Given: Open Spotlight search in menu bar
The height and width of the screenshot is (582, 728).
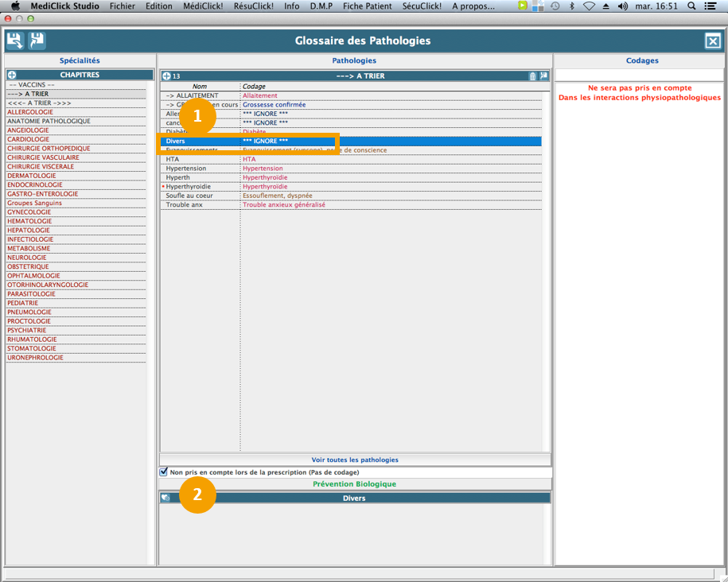Looking at the screenshot, I should (x=691, y=6).
